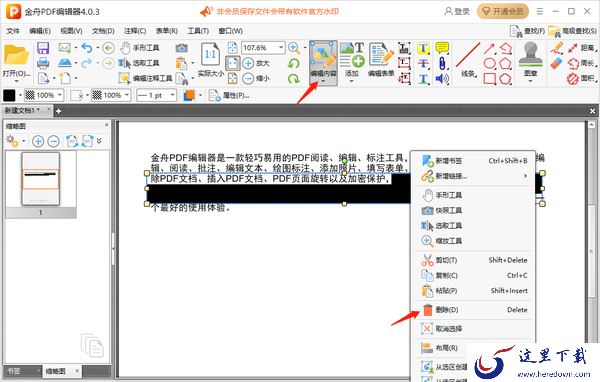600x382 pixels.
Task: Click the email envelope icon
Action: point(64,48)
